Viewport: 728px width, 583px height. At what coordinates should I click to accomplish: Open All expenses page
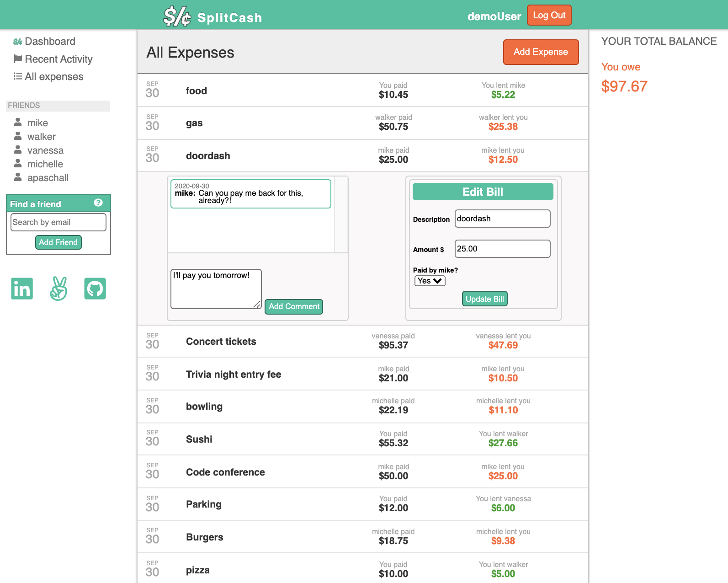click(x=54, y=76)
